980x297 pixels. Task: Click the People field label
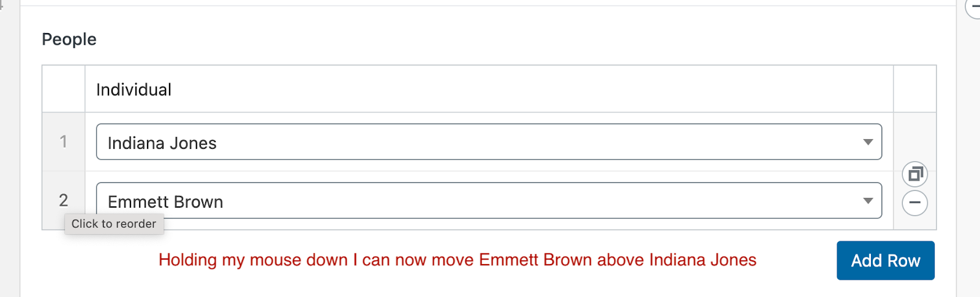tap(69, 39)
